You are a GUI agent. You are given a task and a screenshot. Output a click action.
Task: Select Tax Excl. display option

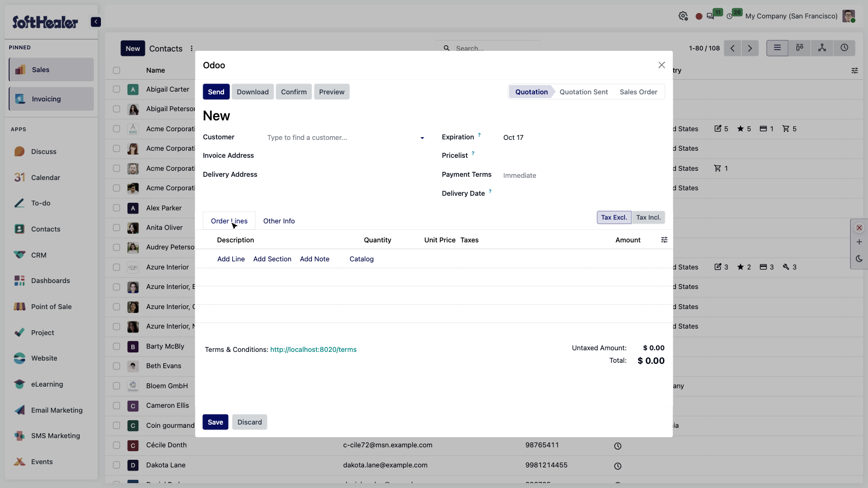point(614,217)
